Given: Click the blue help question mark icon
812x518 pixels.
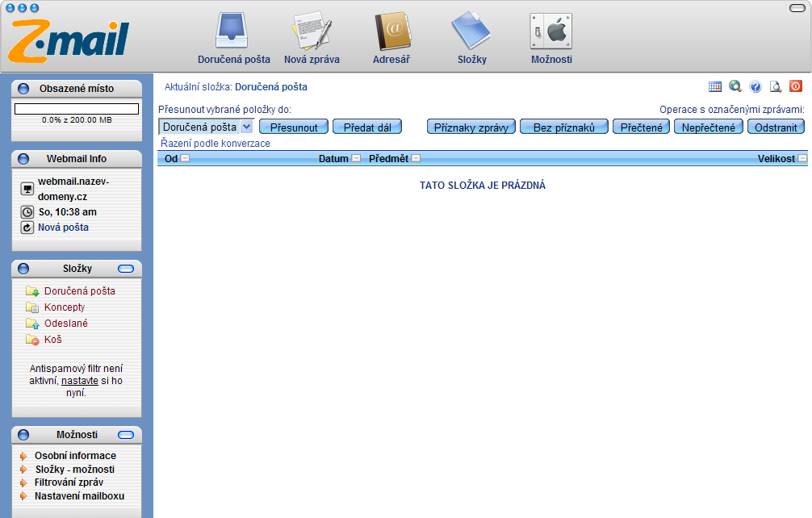Looking at the screenshot, I should click(755, 86).
